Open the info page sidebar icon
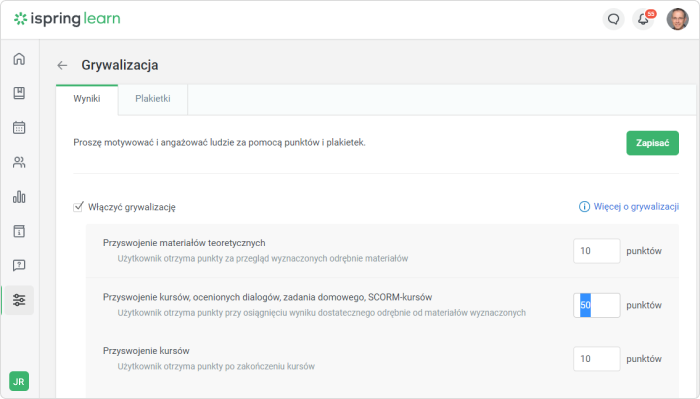Screen dimensions: 700x399 tap(19, 231)
